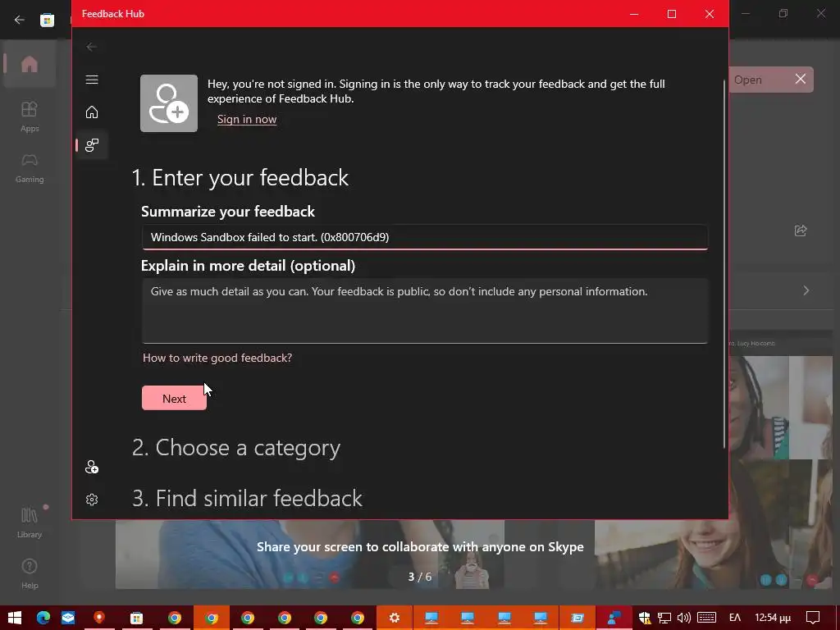Click the Feedback Hub vertical scrollbar

[x=724, y=264]
